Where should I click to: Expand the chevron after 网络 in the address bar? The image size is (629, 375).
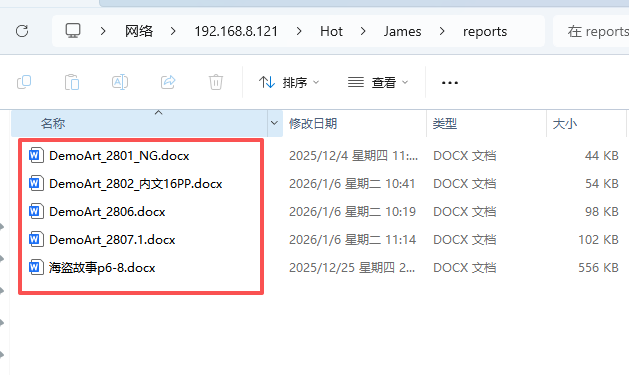coord(173,31)
